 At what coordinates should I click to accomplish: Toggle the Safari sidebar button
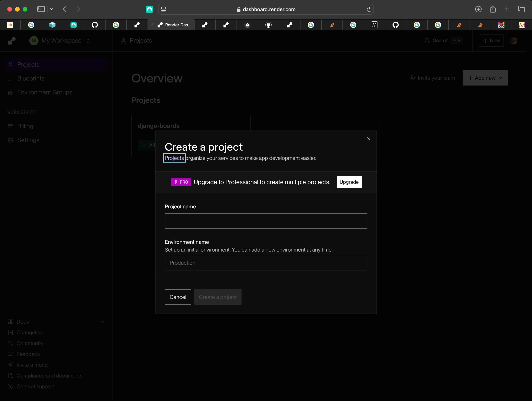click(x=41, y=9)
